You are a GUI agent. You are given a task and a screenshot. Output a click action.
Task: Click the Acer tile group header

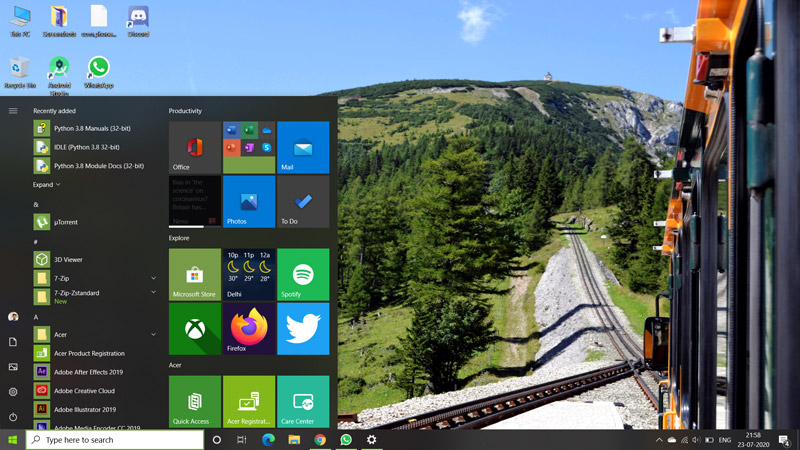[x=175, y=365]
